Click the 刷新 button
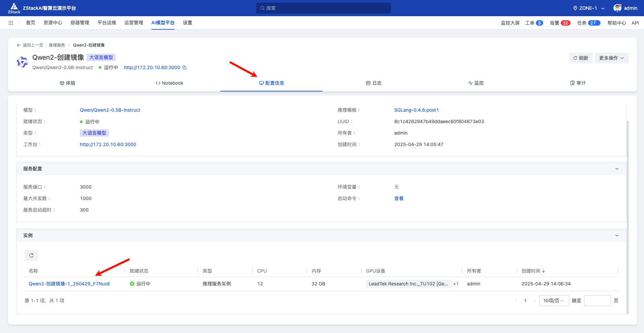 pyautogui.click(x=580, y=58)
